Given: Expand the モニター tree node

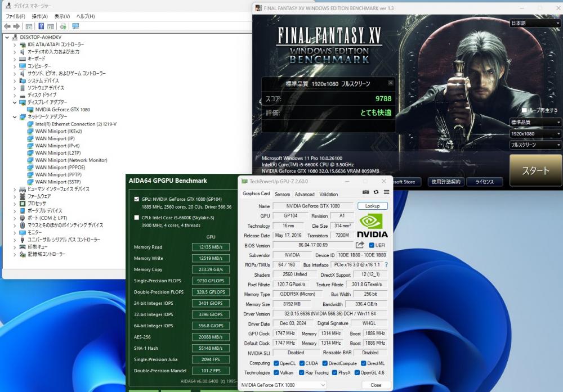Looking at the screenshot, I should (15, 232).
